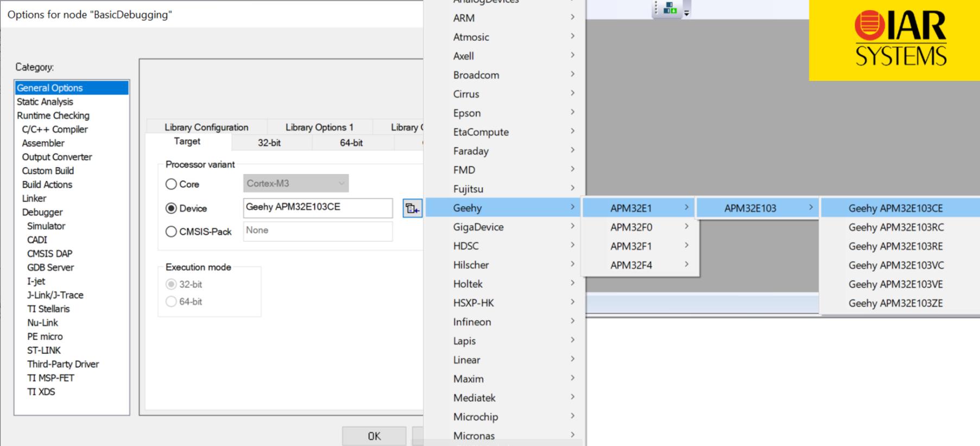Open the APM32F4 family submenu

point(640,265)
